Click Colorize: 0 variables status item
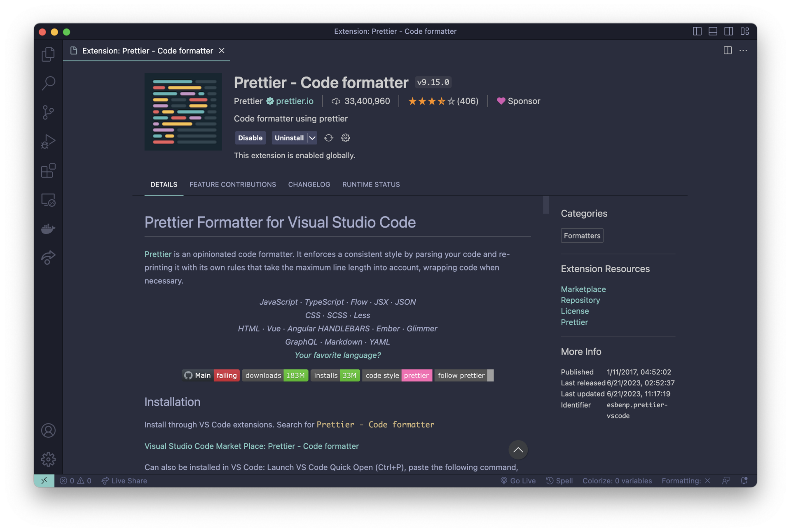Viewport: 791px width, 532px height. pyautogui.click(x=617, y=481)
